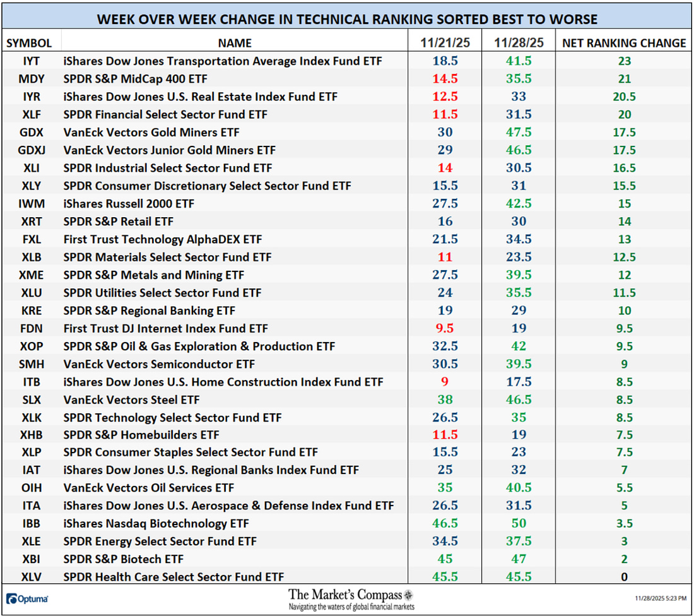Image resolution: width=694 pixels, height=616 pixels.
Task: Click KRE's net ranking change of 10
Action: [x=624, y=311]
